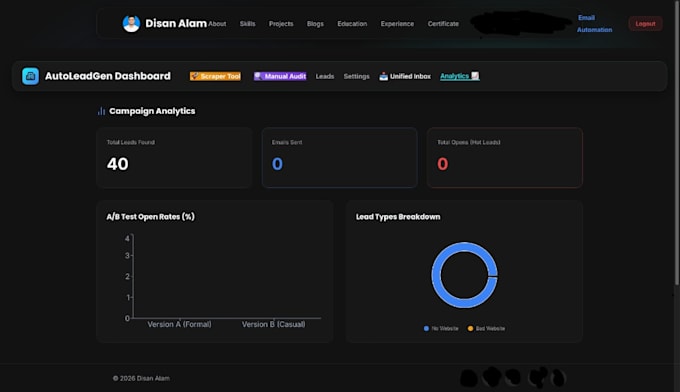Open the Settings tab
The height and width of the screenshot is (392, 680).
click(x=356, y=76)
